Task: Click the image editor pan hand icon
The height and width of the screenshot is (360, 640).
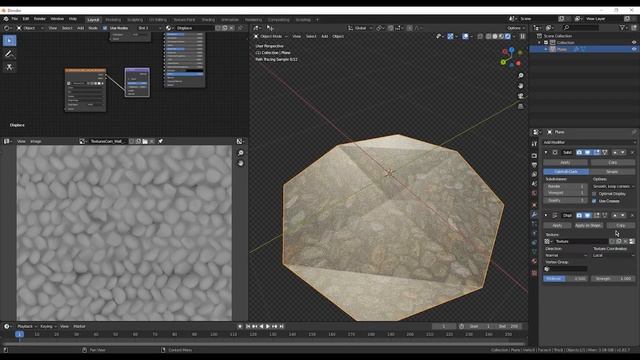Action: pos(241,163)
